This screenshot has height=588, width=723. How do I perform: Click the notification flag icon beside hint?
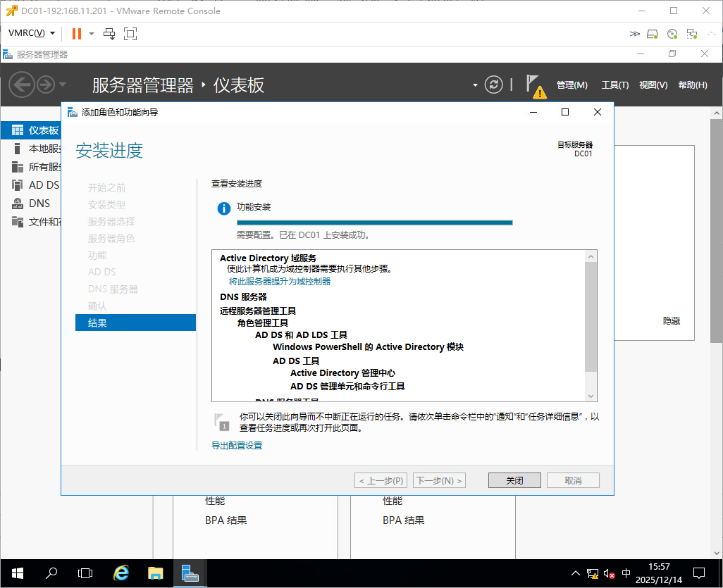(221, 422)
